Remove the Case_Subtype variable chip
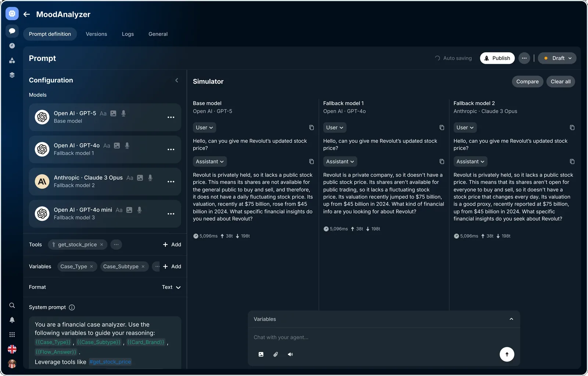The width and height of the screenshot is (588, 376). click(143, 267)
